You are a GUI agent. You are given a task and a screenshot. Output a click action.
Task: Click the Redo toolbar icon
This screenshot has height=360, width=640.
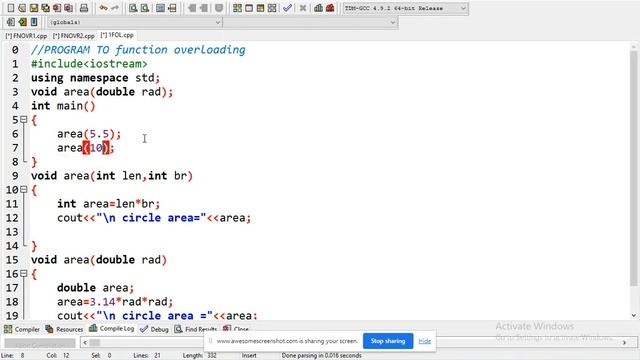(x=115, y=8)
